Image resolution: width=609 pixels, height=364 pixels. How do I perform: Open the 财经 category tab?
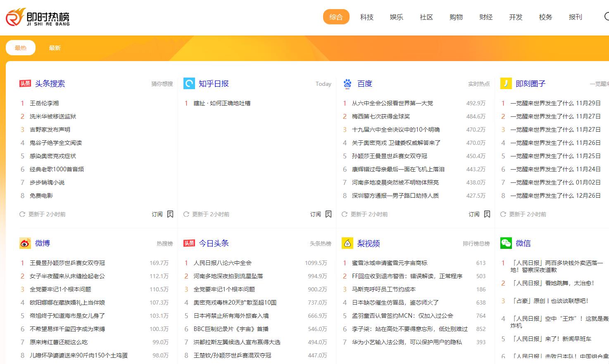pos(486,17)
